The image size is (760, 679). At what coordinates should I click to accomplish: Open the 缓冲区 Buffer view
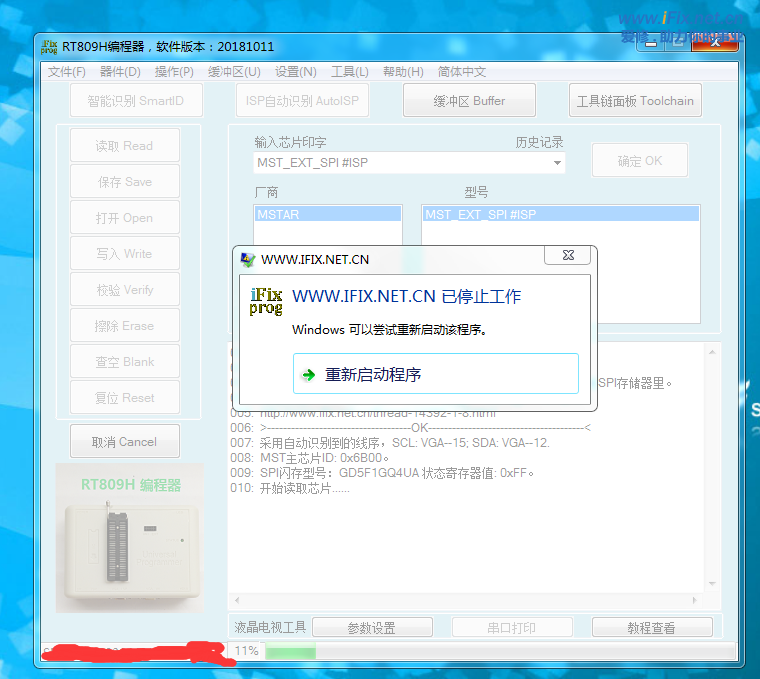click(469, 100)
